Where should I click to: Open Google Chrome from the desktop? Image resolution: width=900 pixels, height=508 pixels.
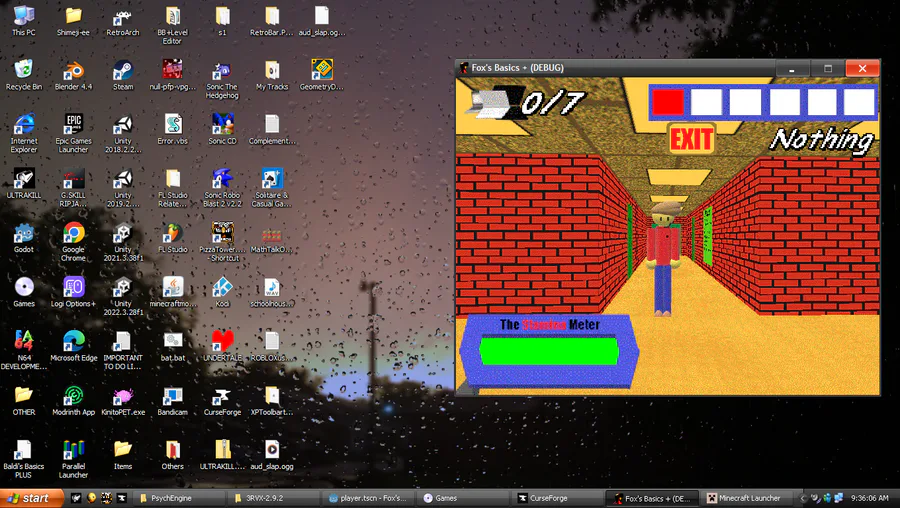[x=73, y=242]
